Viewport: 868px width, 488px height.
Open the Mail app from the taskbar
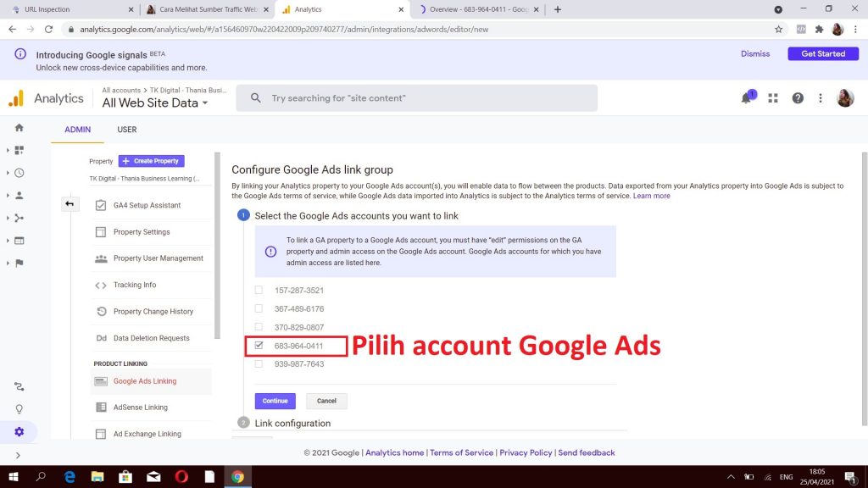pyautogui.click(x=153, y=476)
